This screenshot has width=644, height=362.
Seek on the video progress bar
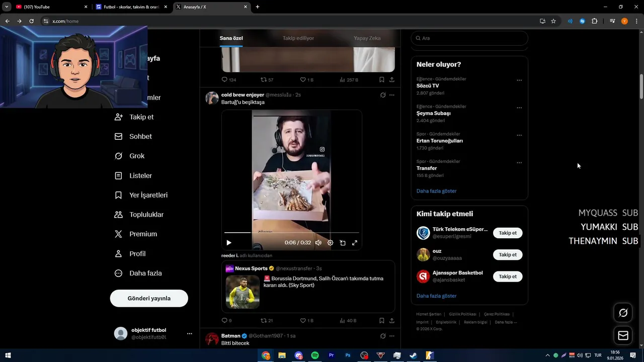(x=292, y=233)
